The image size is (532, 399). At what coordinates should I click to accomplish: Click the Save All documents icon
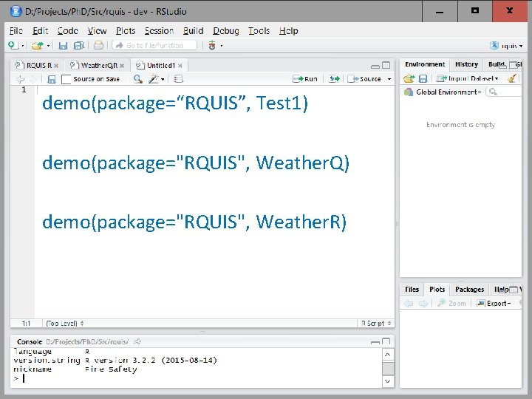pos(79,46)
